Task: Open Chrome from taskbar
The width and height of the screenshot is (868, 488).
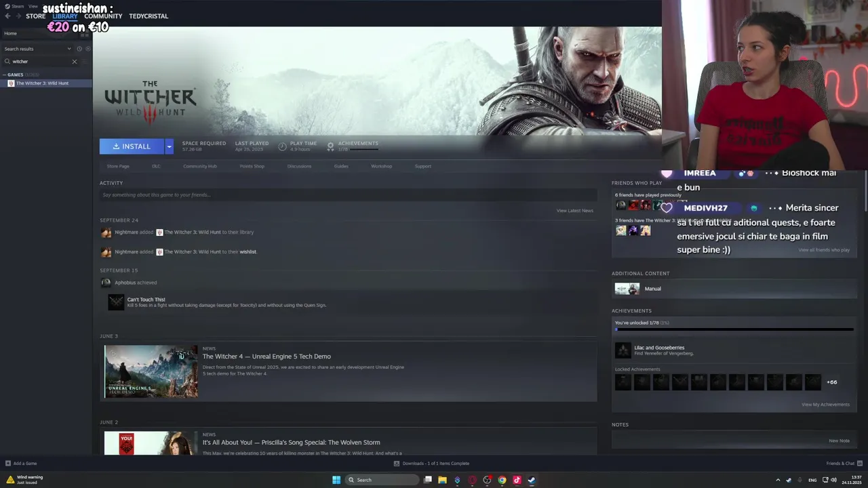Action: (502, 480)
